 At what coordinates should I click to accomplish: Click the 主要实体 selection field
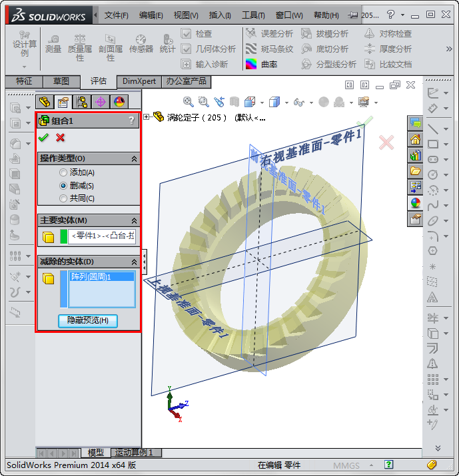(x=103, y=236)
